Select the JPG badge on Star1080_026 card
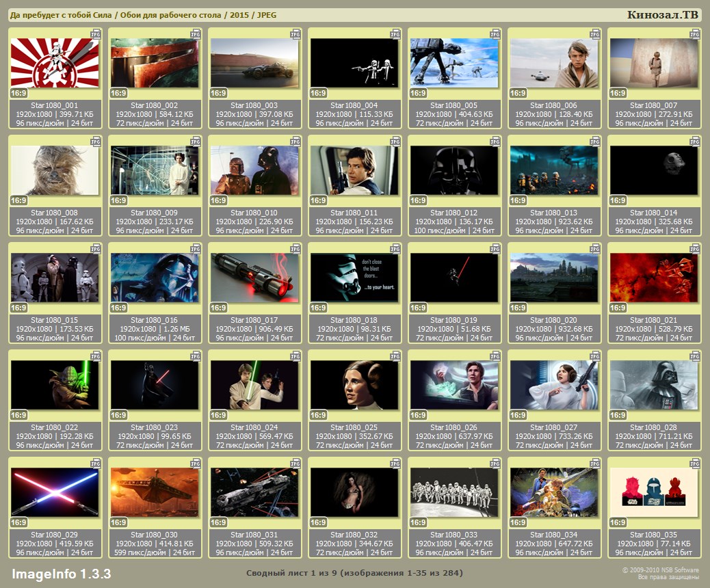Image resolution: width=710 pixels, height=588 pixels. (x=495, y=356)
